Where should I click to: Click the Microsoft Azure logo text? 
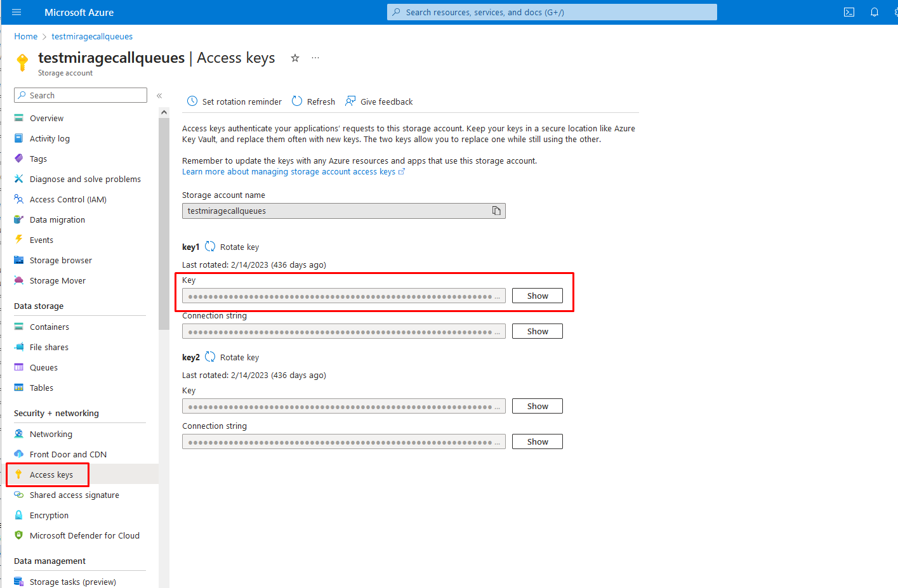(79, 12)
